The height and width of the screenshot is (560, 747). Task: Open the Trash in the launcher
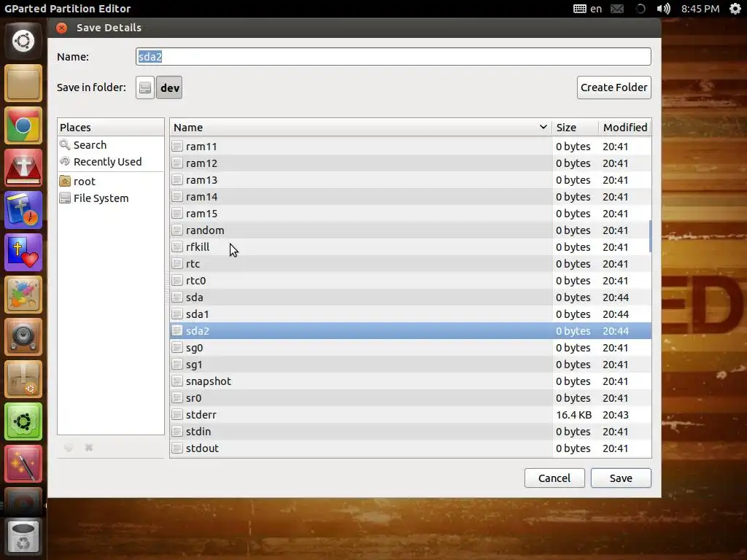tap(23, 537)
